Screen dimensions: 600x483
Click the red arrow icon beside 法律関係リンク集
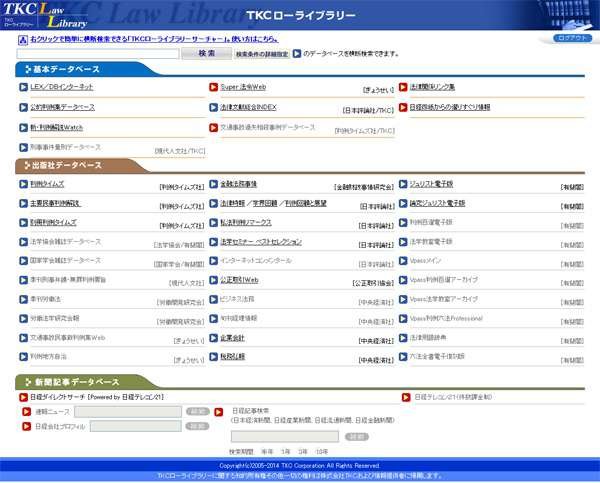click(403, 87)
